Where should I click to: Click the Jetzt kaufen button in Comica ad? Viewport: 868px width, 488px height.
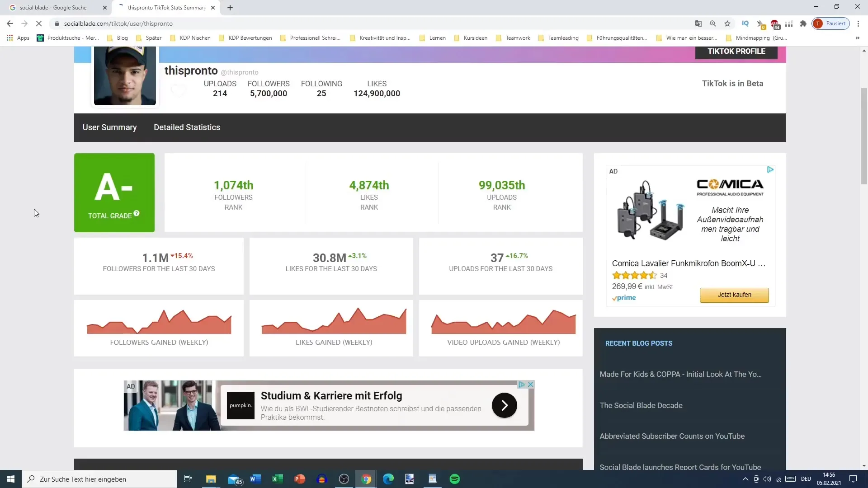tap(734, 295)
